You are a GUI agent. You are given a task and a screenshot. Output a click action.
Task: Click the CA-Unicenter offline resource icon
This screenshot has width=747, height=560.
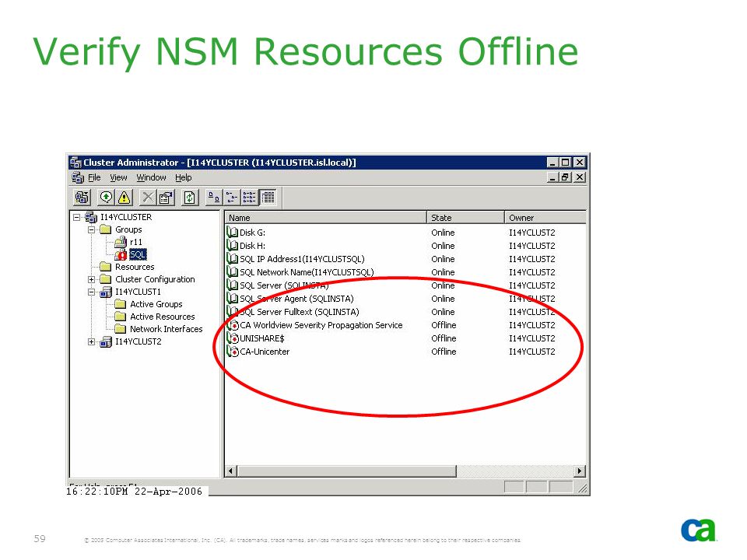[233, 352]
